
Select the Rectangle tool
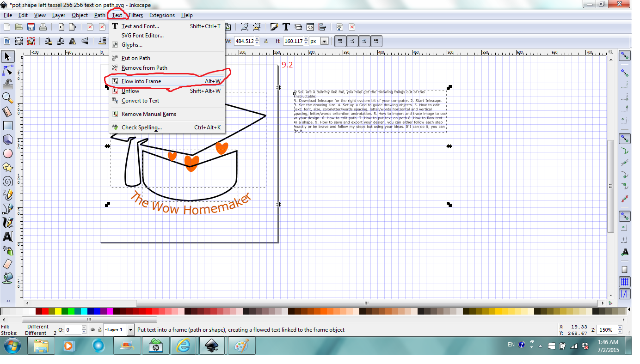[8, 125]
